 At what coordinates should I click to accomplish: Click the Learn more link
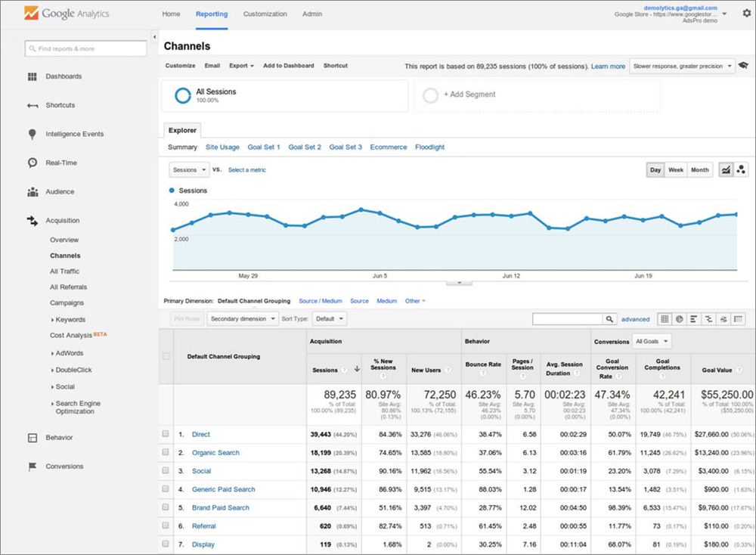tap(608, 66)
